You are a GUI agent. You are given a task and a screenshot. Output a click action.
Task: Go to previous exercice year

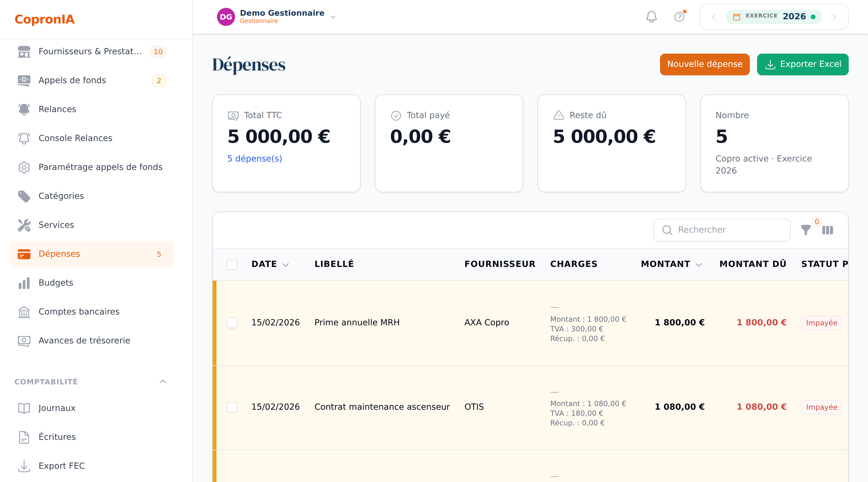pyautogui.click(x=714, y=17)
